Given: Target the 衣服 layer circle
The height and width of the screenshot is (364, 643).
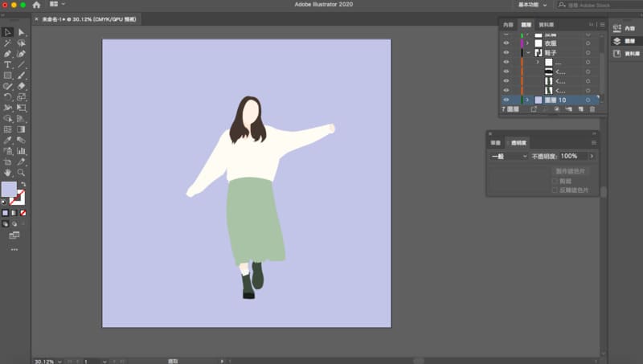Looking at the screenshot, I should tap(588, 43).
